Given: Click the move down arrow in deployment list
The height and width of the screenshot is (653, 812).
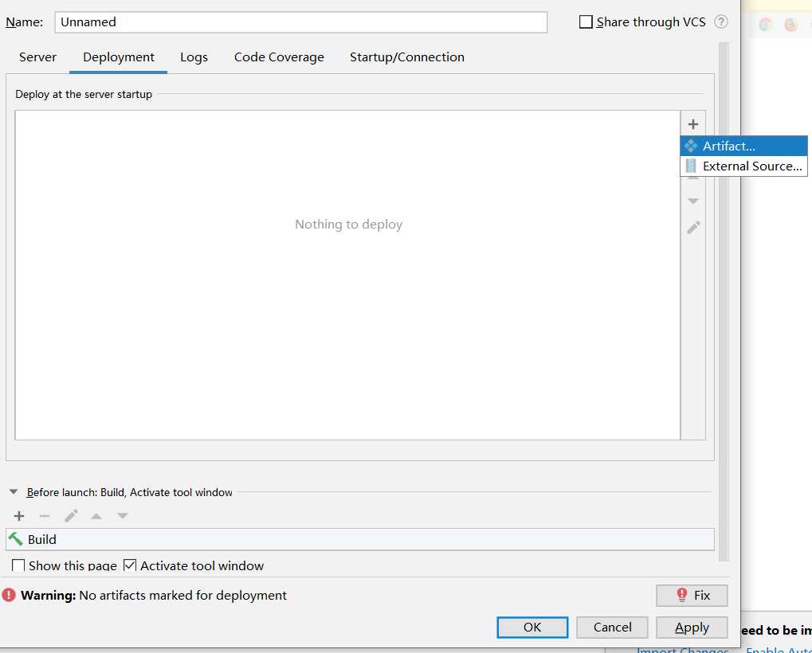Looking at the screenshot, I should point(693,201).
